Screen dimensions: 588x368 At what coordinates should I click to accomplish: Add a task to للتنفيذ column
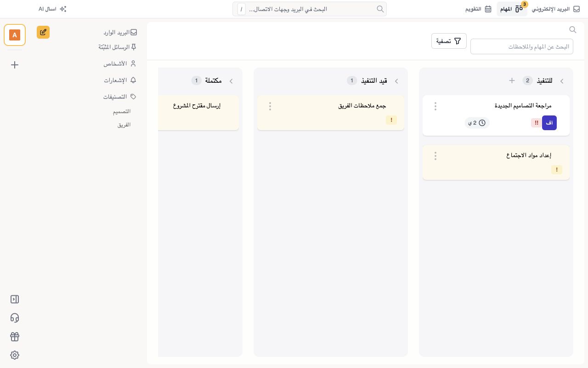[512, 80]
